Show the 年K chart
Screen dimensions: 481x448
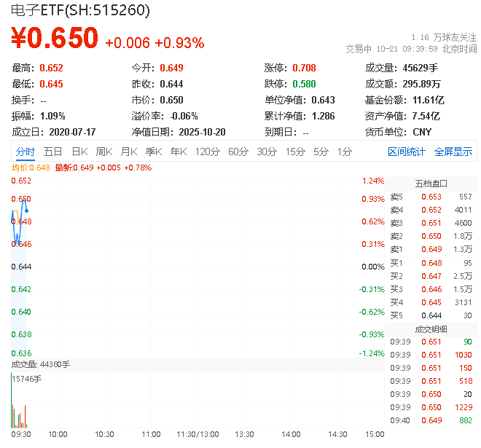click(x=178, y=152)
